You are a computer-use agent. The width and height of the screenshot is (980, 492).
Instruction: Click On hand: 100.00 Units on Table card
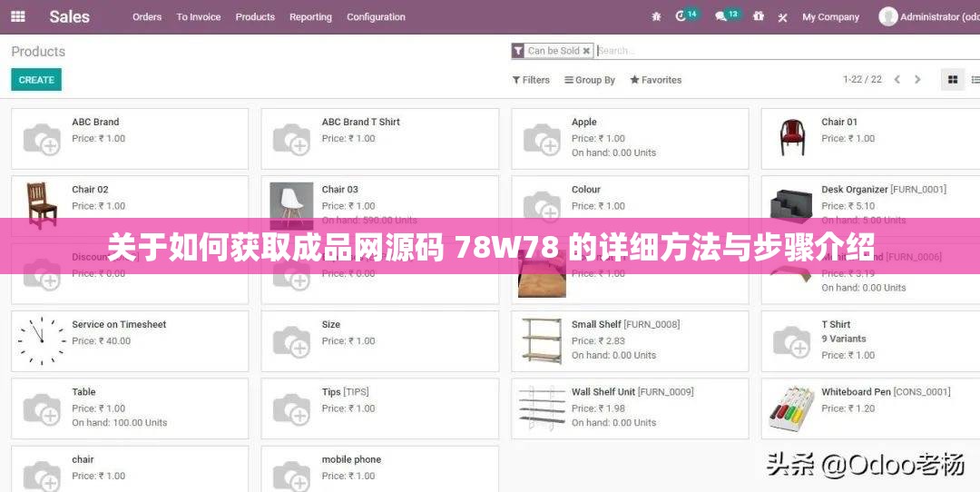point(120,423)
